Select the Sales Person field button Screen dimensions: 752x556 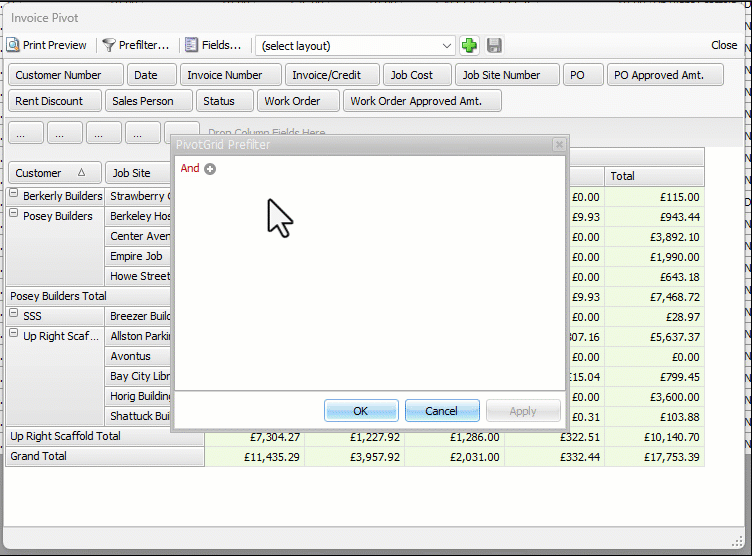pyautogui.click(x=143, y=101)
